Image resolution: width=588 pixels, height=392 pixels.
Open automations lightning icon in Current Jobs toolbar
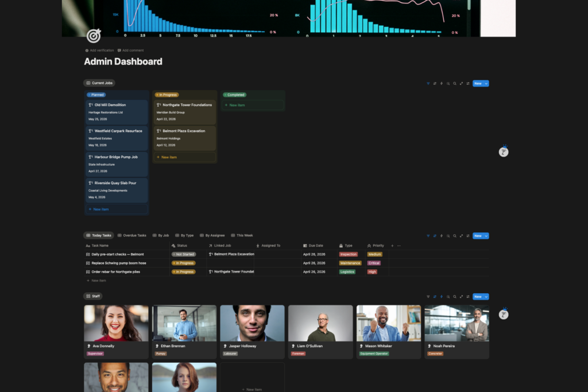[442, 84]
